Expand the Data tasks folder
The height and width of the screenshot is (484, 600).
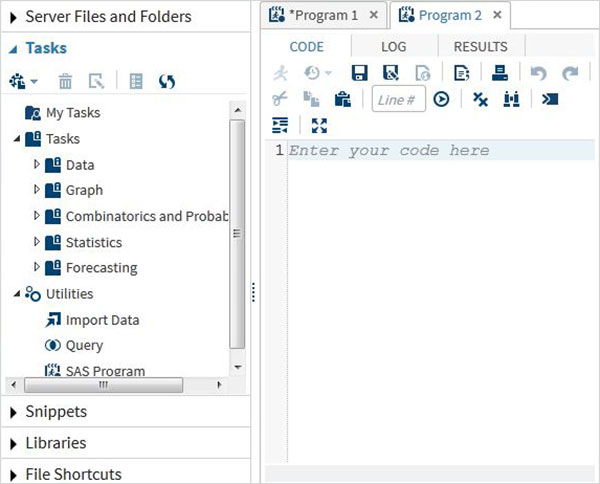point(38,164)
